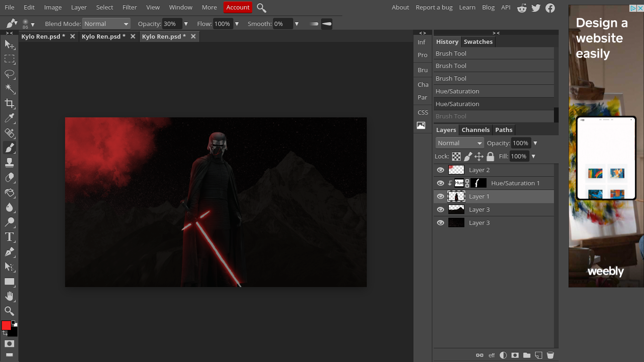Open the File menu

coord(9,7)
